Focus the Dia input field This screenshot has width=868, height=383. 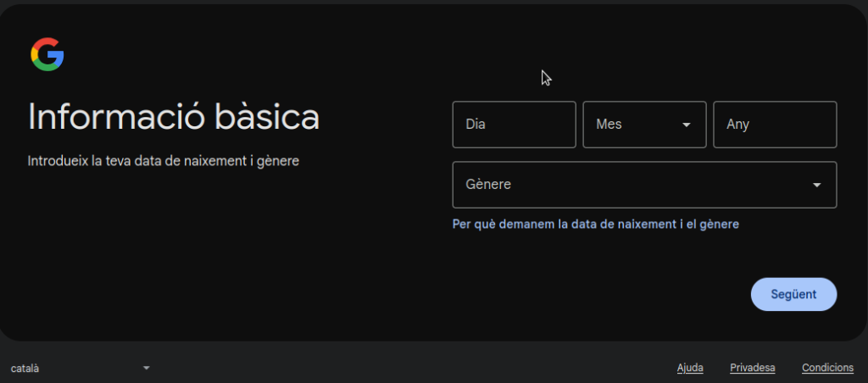point(514,125)
